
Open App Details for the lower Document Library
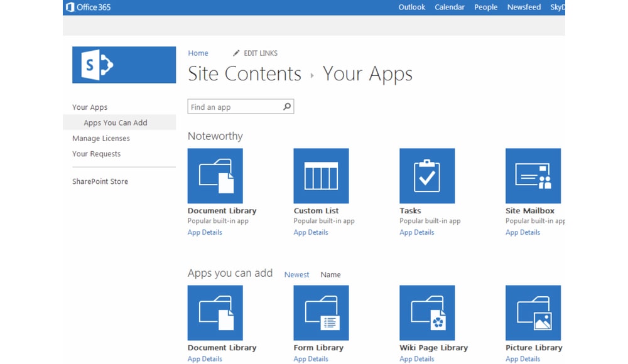[205, 359]
